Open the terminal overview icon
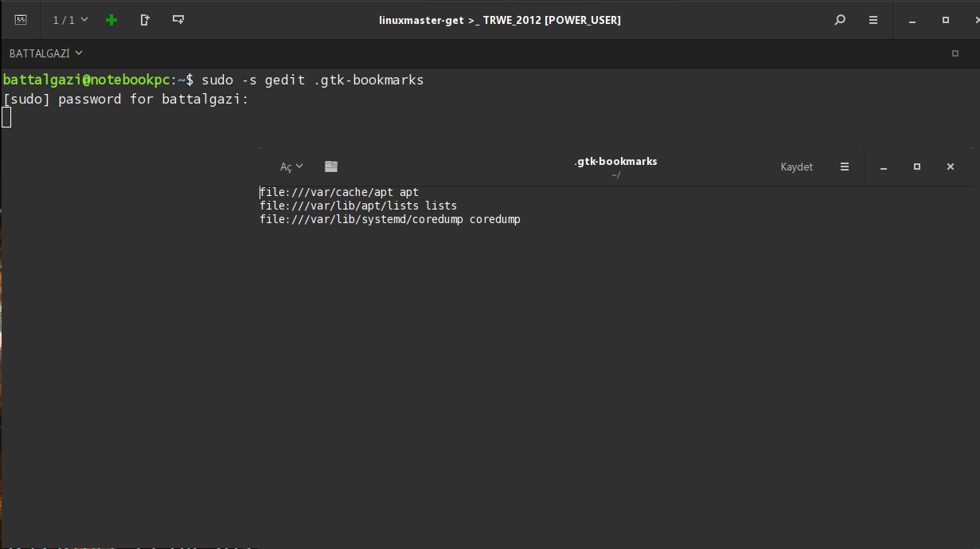Screen dimensions: 980x549 coord(21,20)
